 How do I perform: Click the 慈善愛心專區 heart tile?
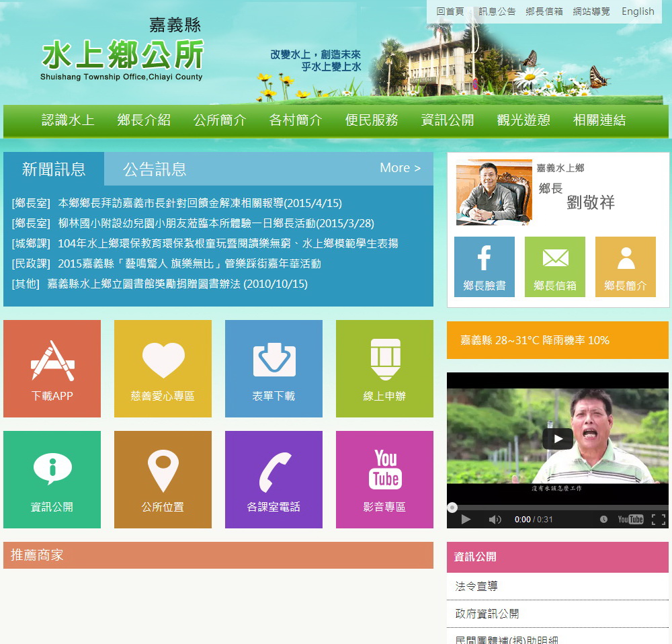[163, 368]
